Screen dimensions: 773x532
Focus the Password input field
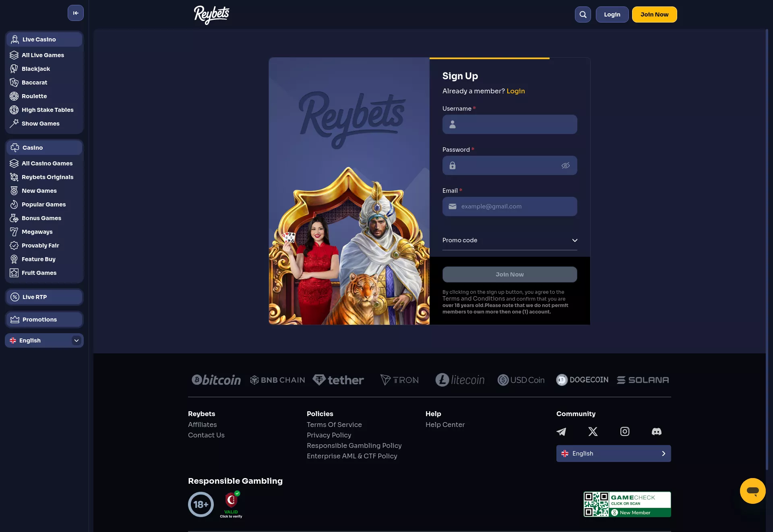[x=510, y=165]
